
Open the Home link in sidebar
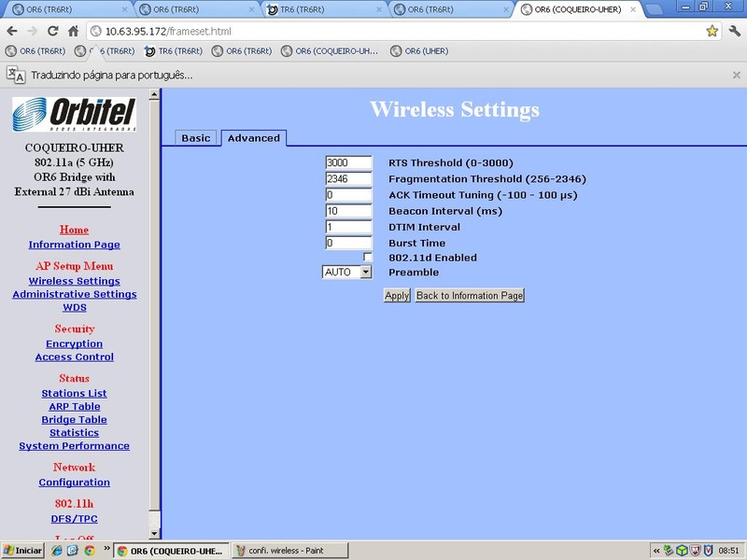(74, 230)
